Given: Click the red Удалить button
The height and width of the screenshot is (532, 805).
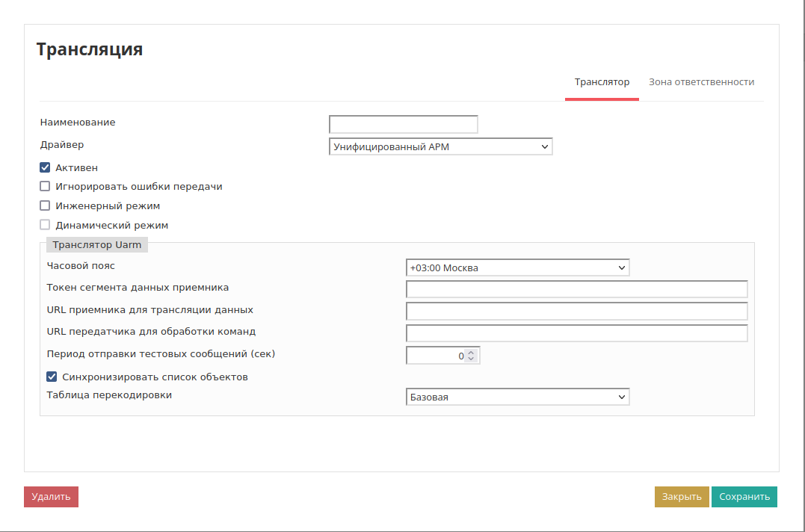Looking at the screenshot, I should tap(51, 497).
